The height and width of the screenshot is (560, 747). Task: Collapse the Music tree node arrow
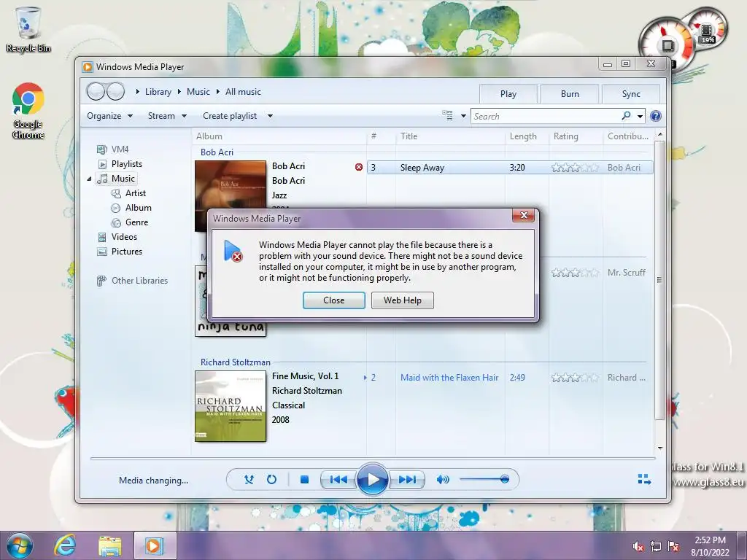pyautogui.click(x=90, y=179)
